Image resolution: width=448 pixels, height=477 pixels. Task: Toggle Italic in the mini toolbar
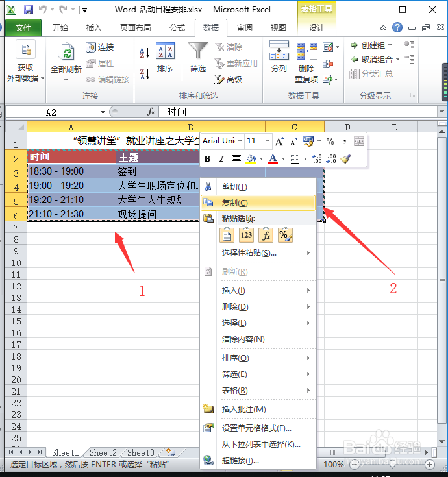click(x=221, y=158)
